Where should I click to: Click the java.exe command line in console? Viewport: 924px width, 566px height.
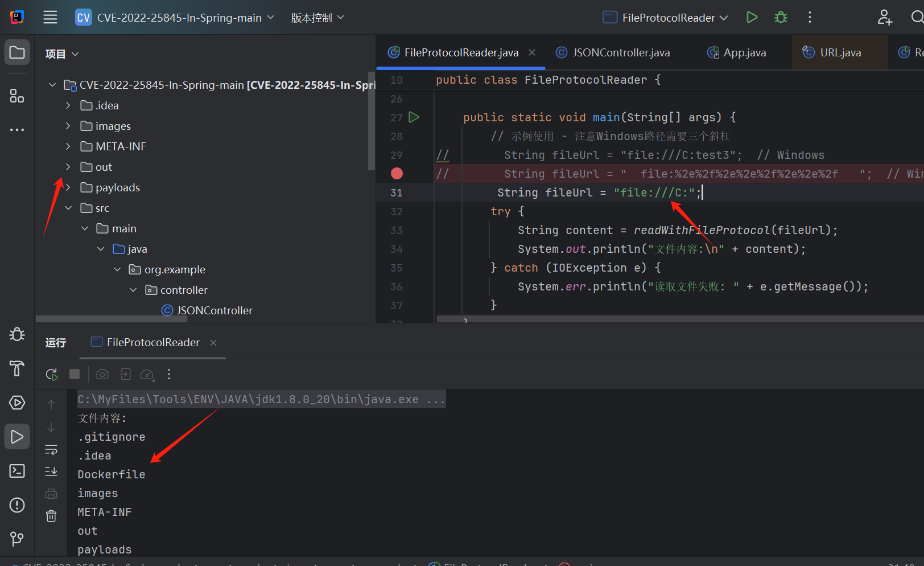coord(261,399)
